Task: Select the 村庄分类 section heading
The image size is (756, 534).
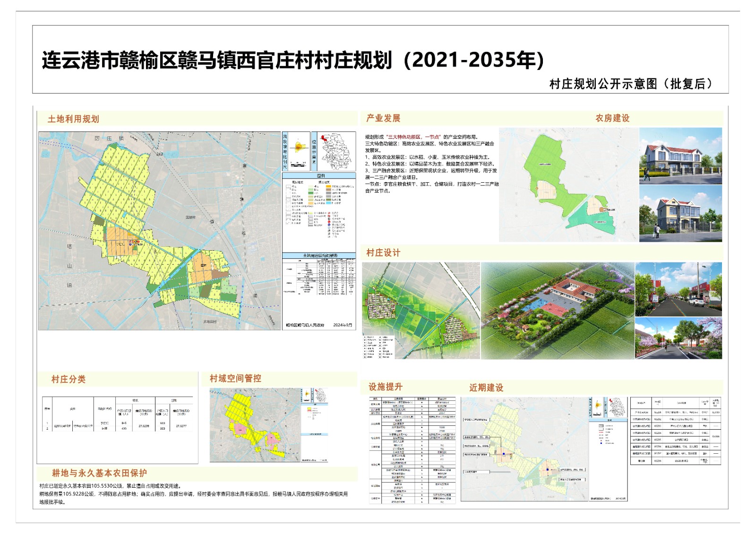Action: pyautogui.click(x=69, y=379)
